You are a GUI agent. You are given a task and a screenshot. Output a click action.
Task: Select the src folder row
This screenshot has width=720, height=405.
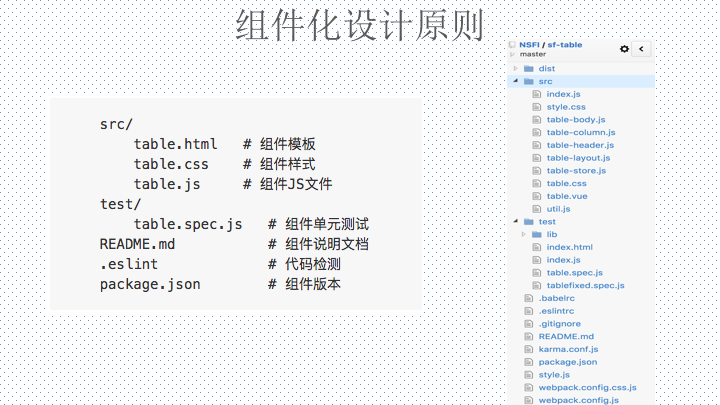coord(581,81)
